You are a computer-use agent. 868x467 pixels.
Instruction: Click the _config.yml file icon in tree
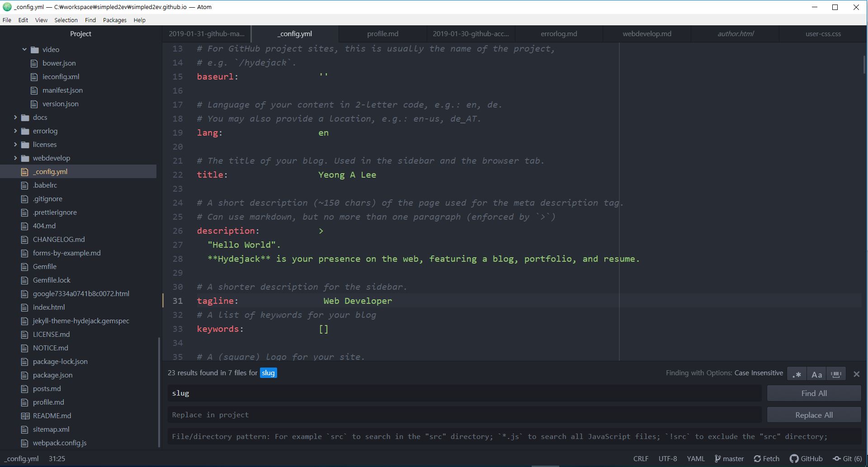(x=24, y=172)
